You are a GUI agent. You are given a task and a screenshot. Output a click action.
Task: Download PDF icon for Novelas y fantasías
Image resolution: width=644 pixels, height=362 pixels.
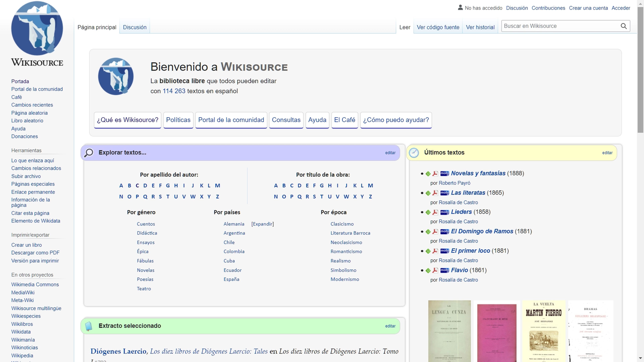435,173
